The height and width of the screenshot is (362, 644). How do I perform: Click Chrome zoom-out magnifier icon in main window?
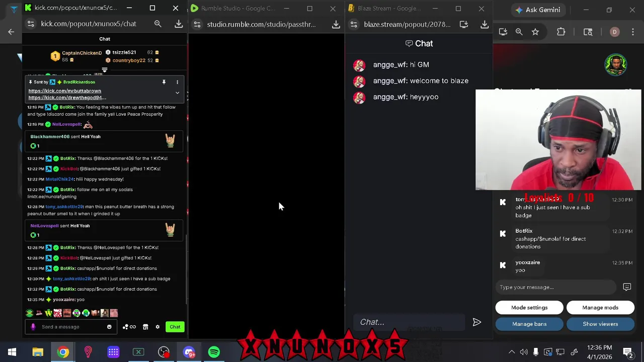click(x=519, y=32)
